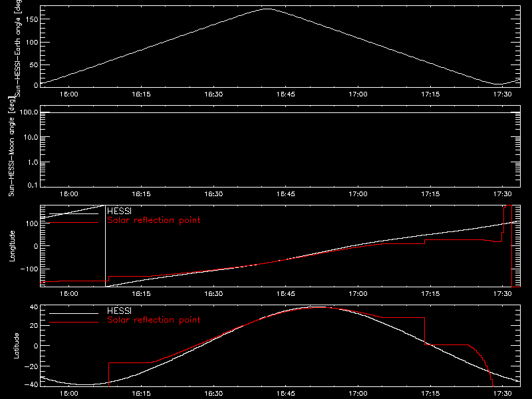Click 16:15 time label under Moon angle plot
The height and width of the screenshot is (399, 532).
pyautogui.click(x=141, y=194)
